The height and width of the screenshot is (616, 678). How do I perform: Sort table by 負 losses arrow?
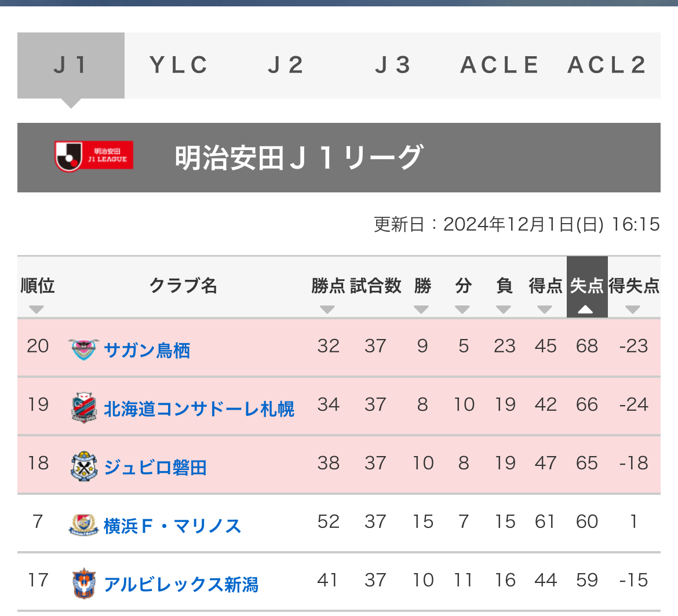[504, 309]
